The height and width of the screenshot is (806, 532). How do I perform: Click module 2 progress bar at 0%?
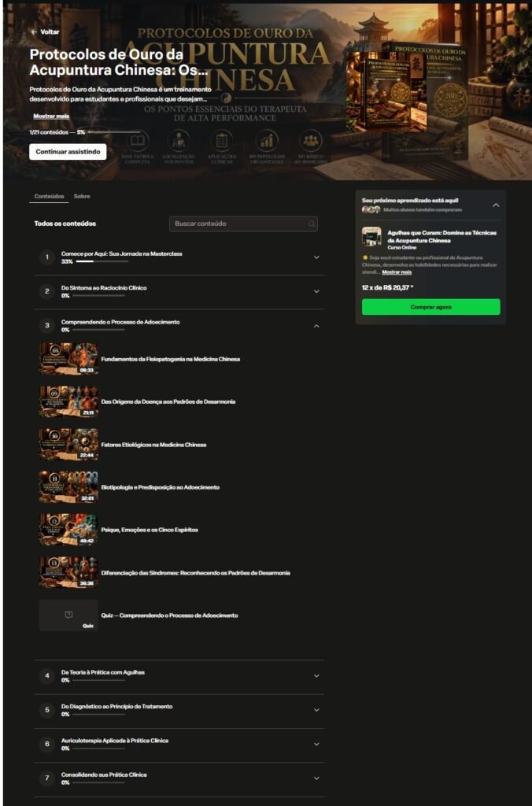(98, 296)
